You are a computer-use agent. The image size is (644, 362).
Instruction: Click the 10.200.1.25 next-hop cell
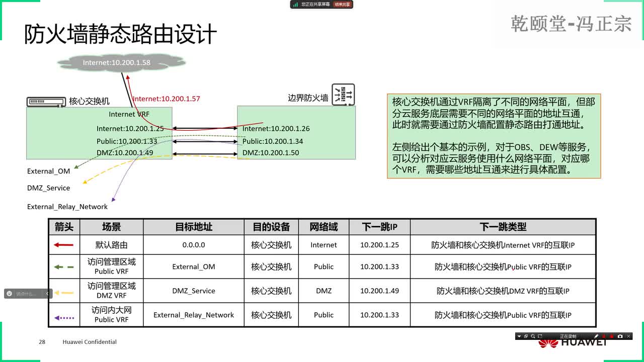pyautogui.click(x=379, y=245)
